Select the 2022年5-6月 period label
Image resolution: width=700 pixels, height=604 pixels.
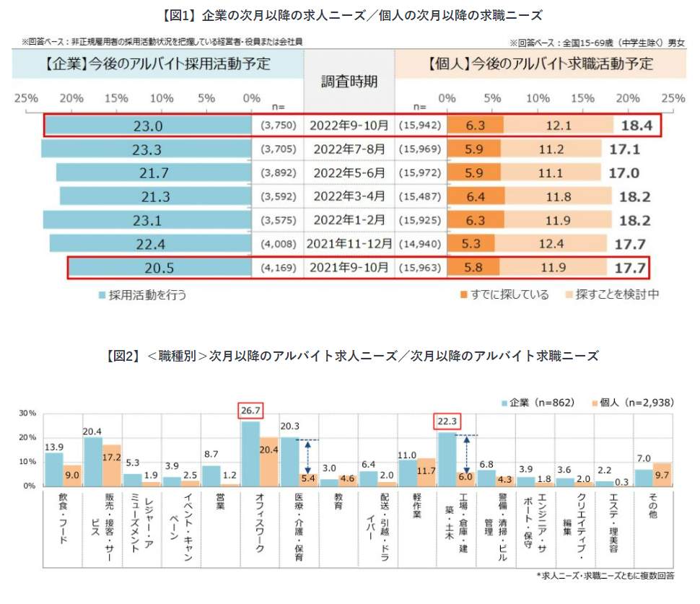[x=349, y=173]
